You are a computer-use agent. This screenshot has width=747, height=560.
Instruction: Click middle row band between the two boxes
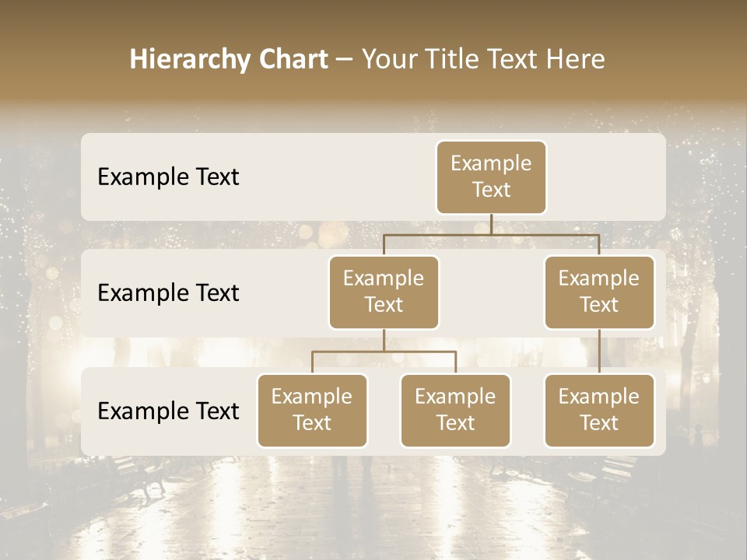(x=491, y=293)
